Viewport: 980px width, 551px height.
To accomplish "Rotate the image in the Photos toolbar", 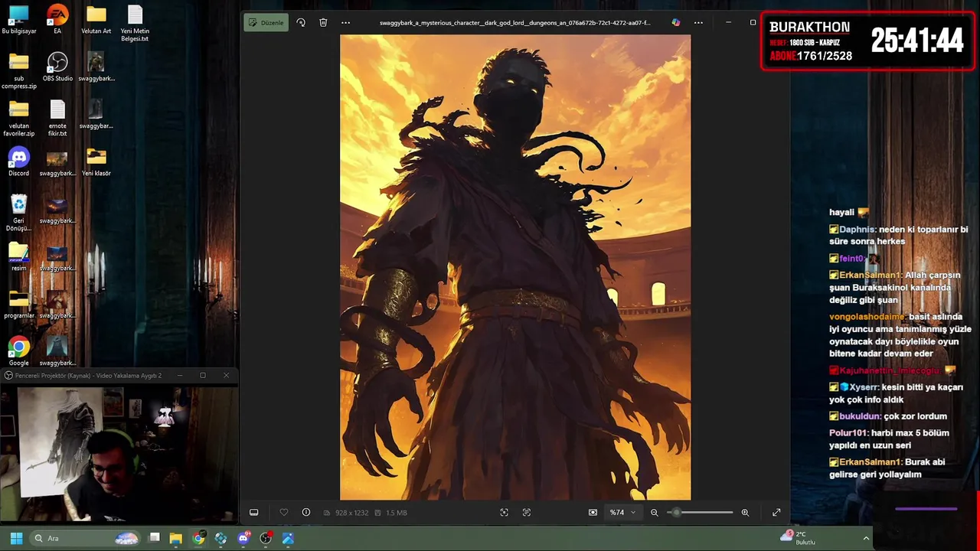I will point(301,22).
